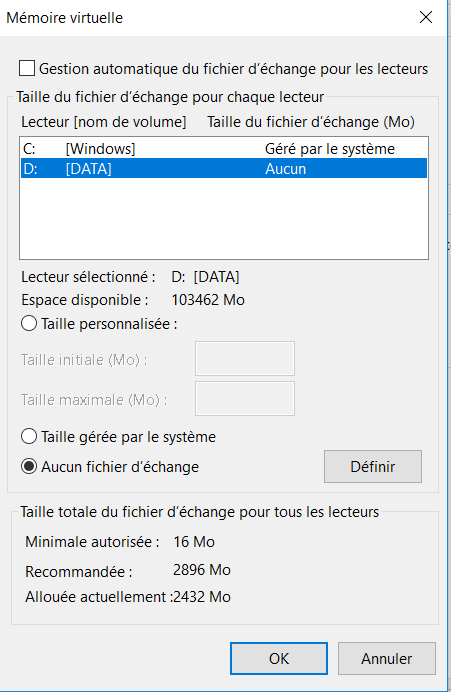Screen dimensions: 451x692
Task: Select the C: [Windows] drive row
Action: 224,149
